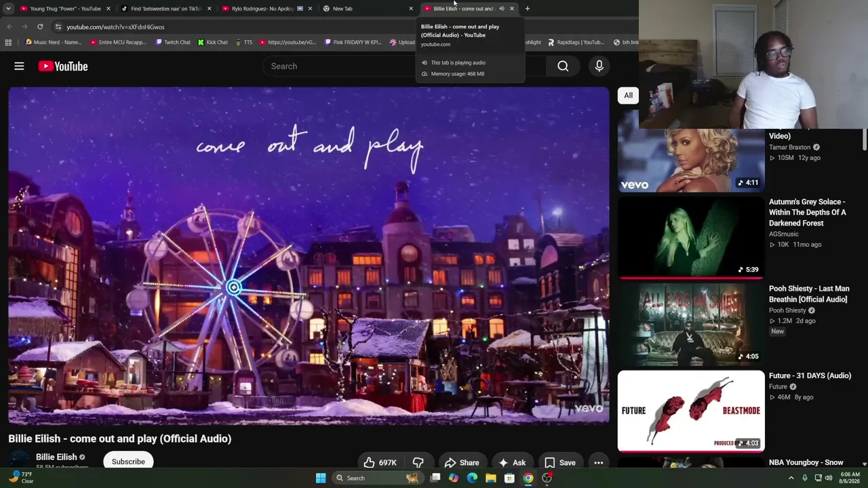Open the volume tray icon
868x488 pixels.
tap(828, 479)
